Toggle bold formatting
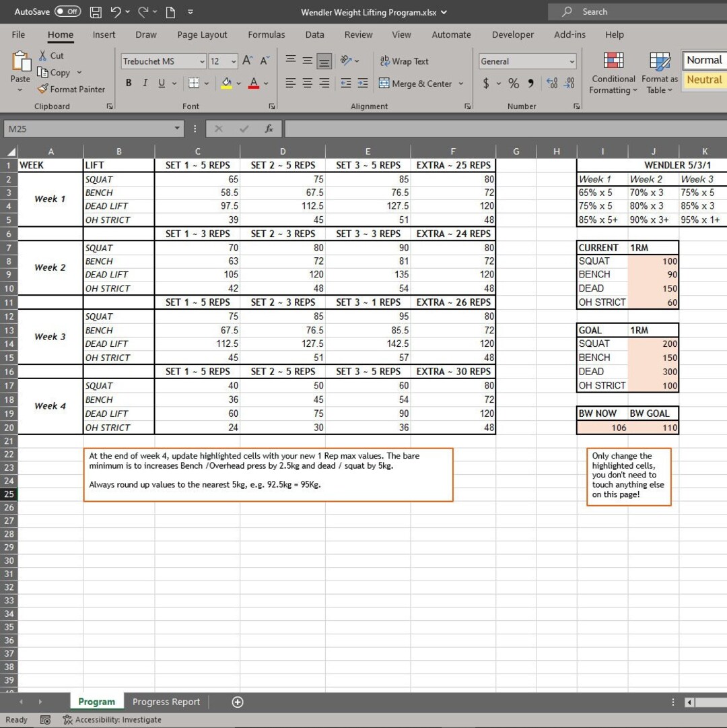Screen dimensions: 727x728 (128, 83)
